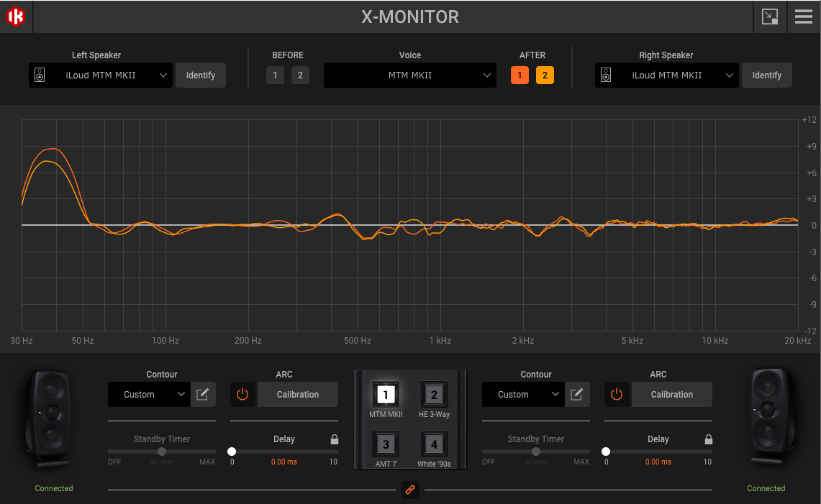The height and width of the screenshot is (504, 821).
Task: Open the left Contour edit pencil icon
Action: pos(203,394)
